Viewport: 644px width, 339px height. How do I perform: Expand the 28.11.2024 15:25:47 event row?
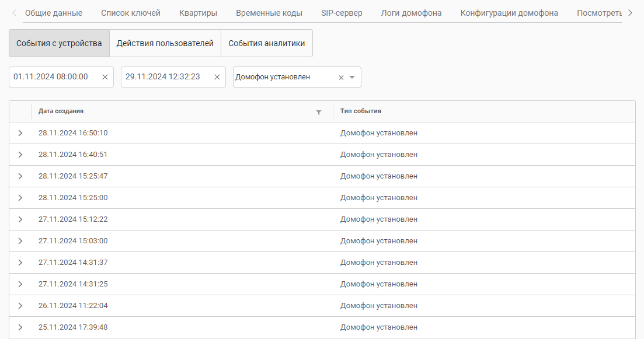[20, 176]
